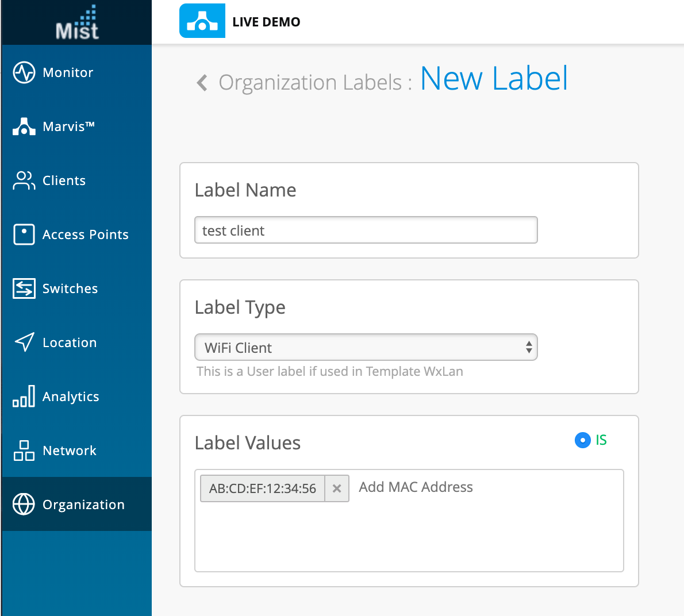Click the Monitor heartbeat icon
The height and width of the screenshot is (616, 684).
click(24, 72)
